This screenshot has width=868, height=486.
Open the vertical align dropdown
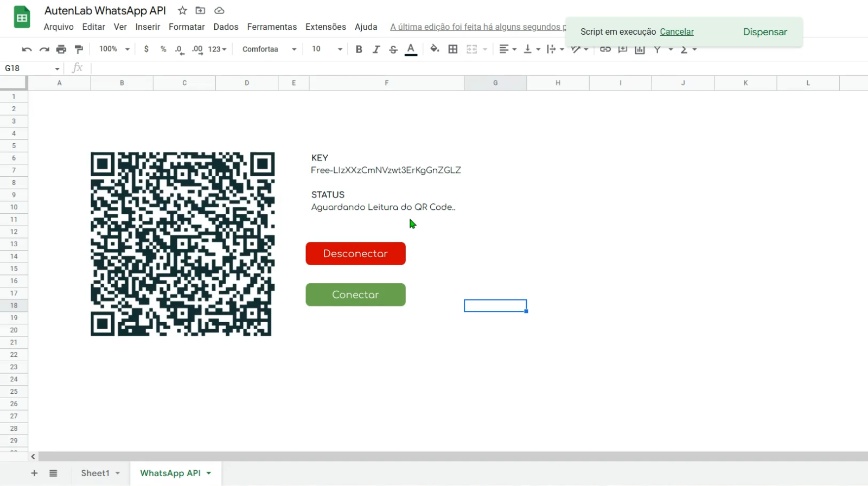tap(532, 49)
